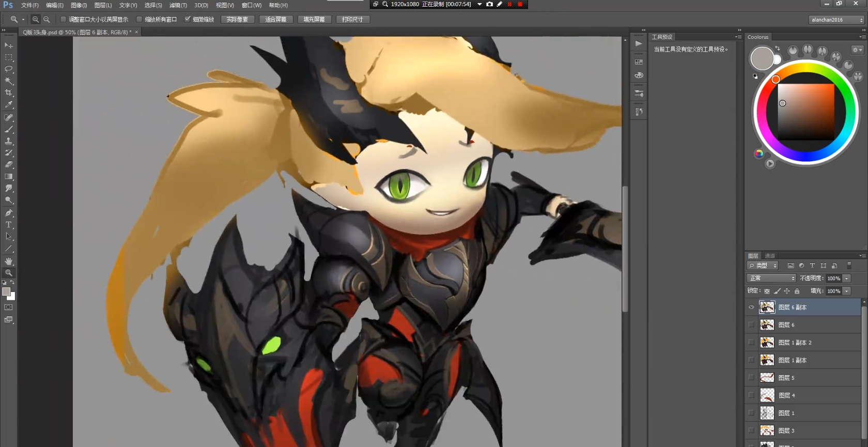Open the Layers panel flyout menu
The width and height of the screenshot is (868, 447).
(x=862, y=256)
